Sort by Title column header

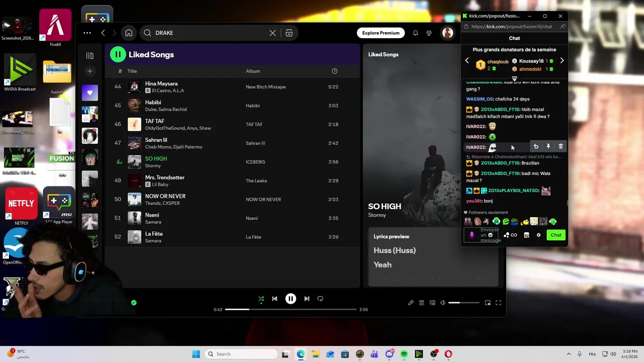click(132, 71)
